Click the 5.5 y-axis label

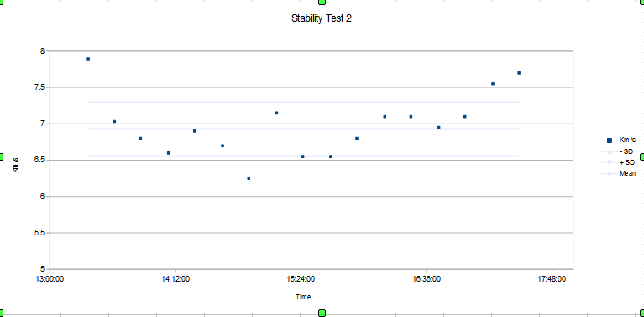point(39,233)
